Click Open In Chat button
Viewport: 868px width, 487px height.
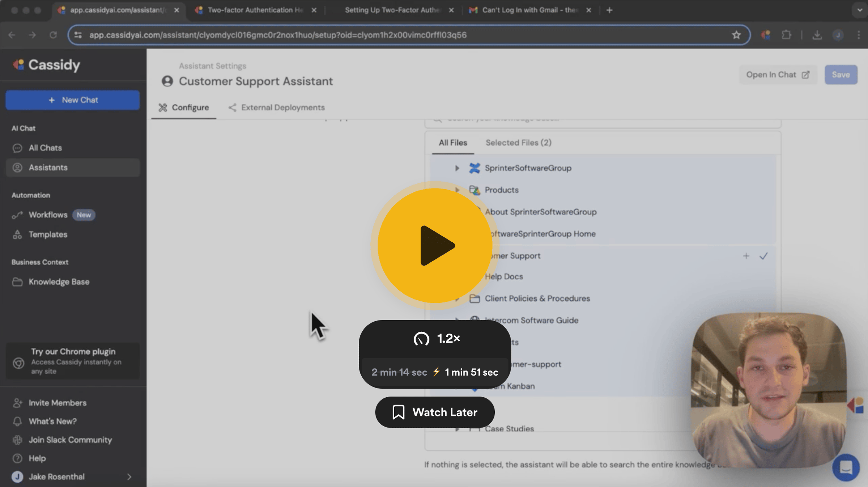pyautogui.click(x=778, y=75)
